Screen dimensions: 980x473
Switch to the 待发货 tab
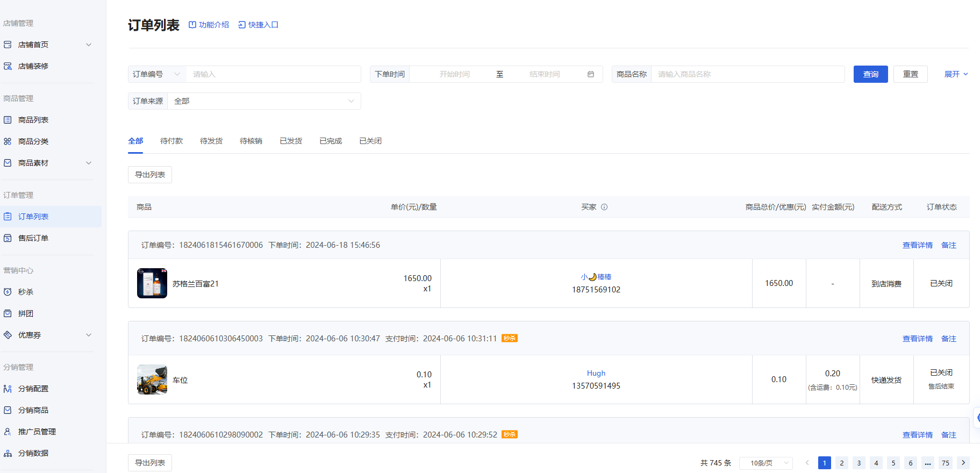coord(211,141)
